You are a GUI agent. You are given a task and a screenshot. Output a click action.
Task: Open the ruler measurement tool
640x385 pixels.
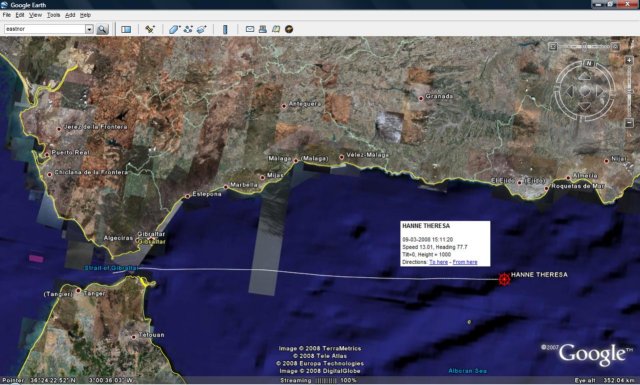[x=225, y=29]
